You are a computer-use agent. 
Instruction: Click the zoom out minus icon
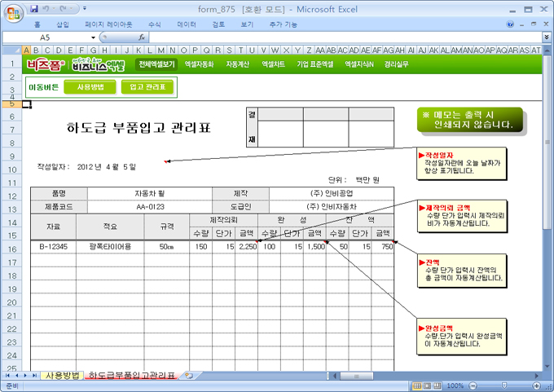(471, 385)
